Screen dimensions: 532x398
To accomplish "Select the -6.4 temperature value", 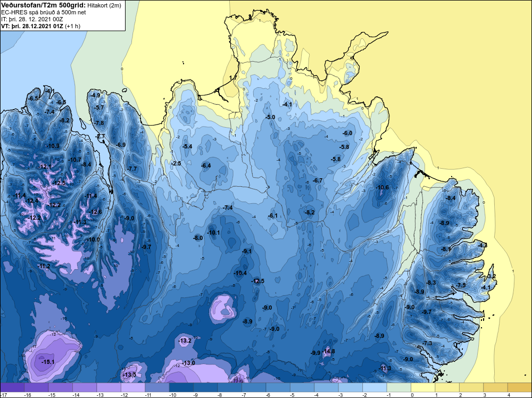I will click(206, 165).
